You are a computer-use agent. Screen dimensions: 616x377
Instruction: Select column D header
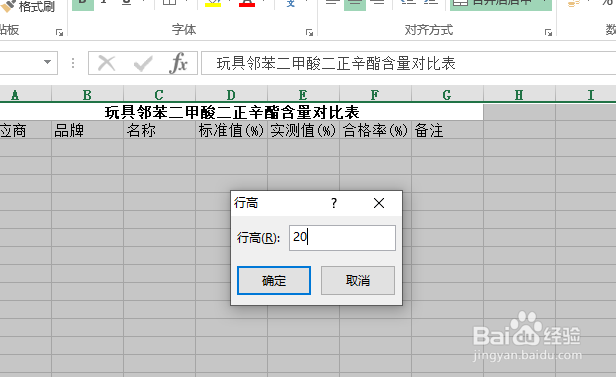[231, 95]
